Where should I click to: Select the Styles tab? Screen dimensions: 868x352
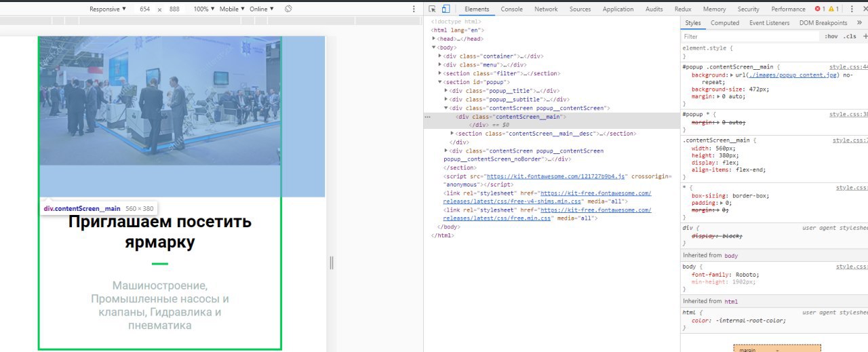(693, 22)
